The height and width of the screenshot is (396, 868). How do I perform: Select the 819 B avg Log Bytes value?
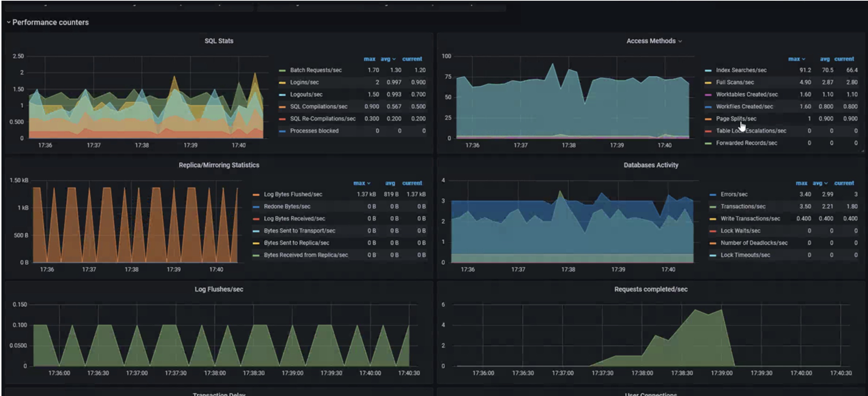click(x=391, y=194)
